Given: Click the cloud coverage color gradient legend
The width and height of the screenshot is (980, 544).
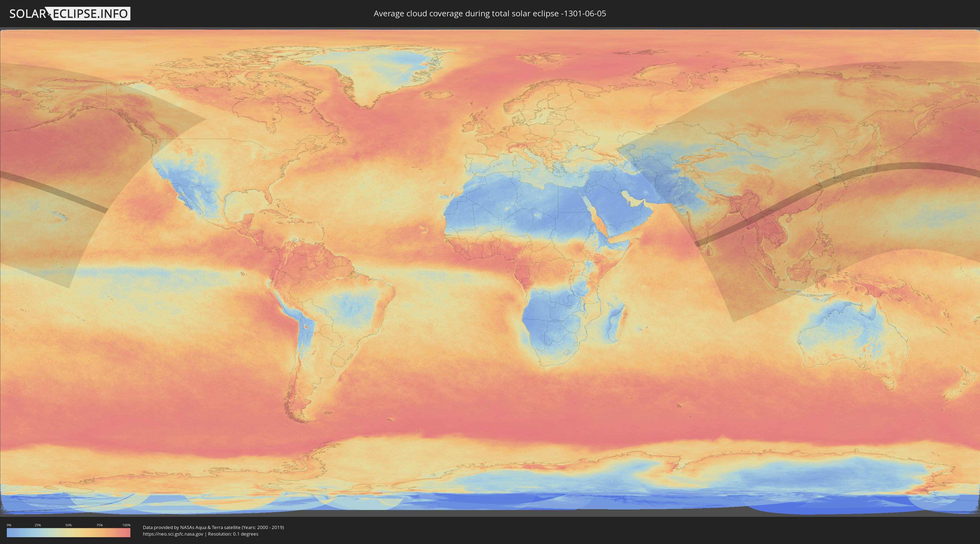Looking at the screenshot, I should click(69, 533).
